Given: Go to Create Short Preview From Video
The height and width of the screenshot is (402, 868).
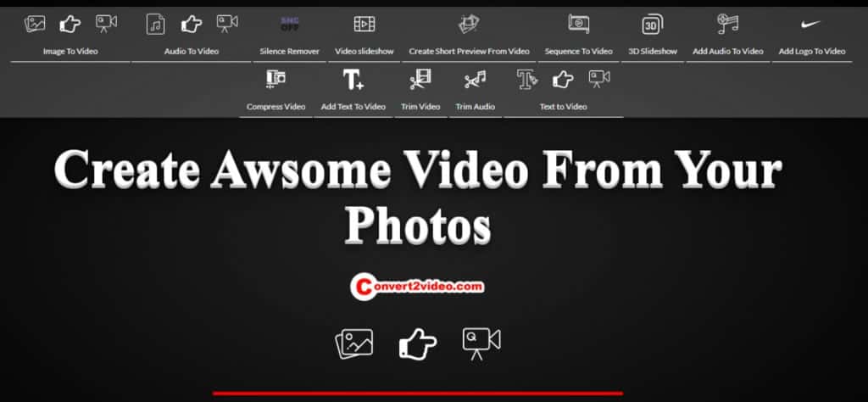Looking at the screenshot, I should click(470, 52).
